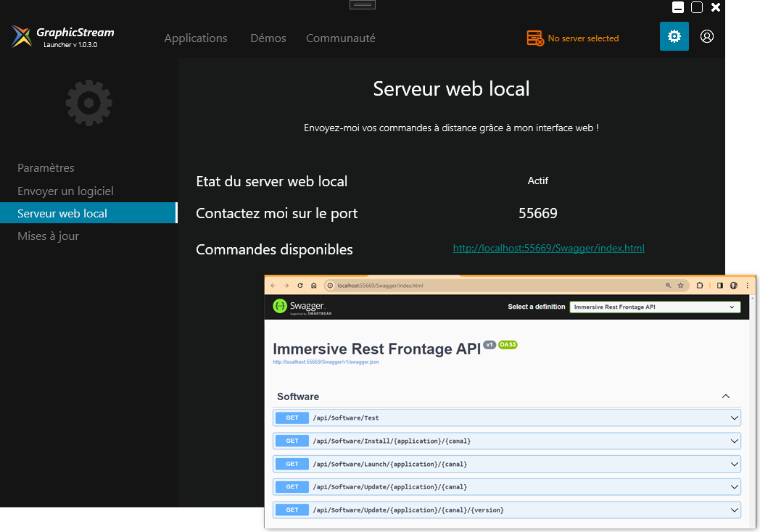Reload the Swagger page in the browser
This screenshot has height=532, width=760.
coord(300,286)
